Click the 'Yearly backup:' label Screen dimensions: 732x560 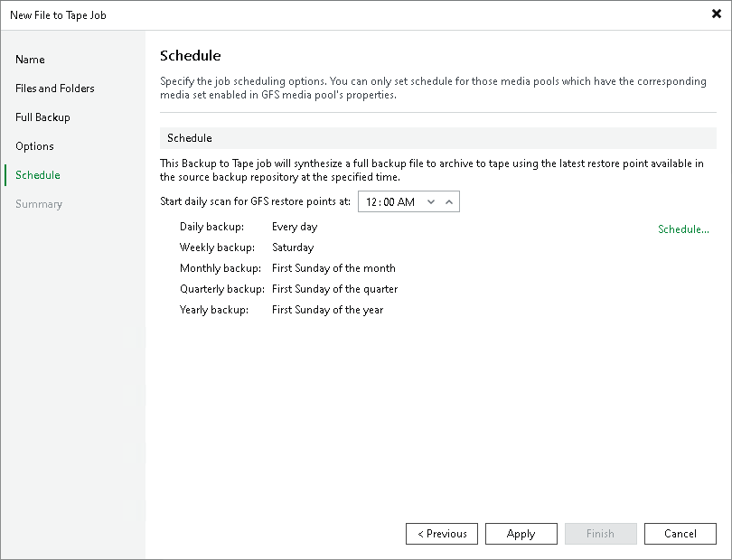214,310
